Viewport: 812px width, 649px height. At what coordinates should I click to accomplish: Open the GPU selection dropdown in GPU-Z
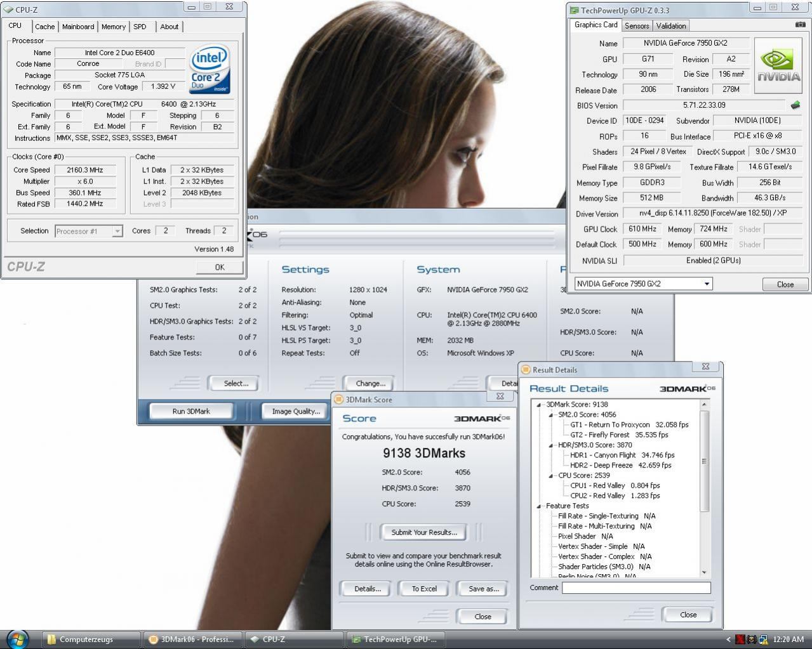pyautogui.click(x=707, y=284)
